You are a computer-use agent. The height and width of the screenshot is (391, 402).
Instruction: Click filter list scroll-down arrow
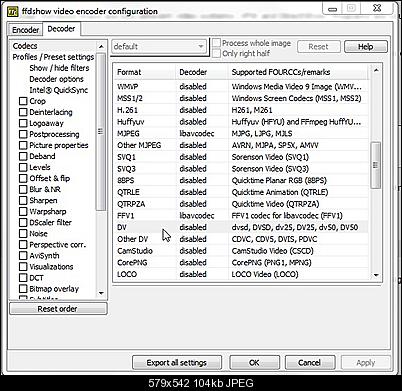click(101, 293)
